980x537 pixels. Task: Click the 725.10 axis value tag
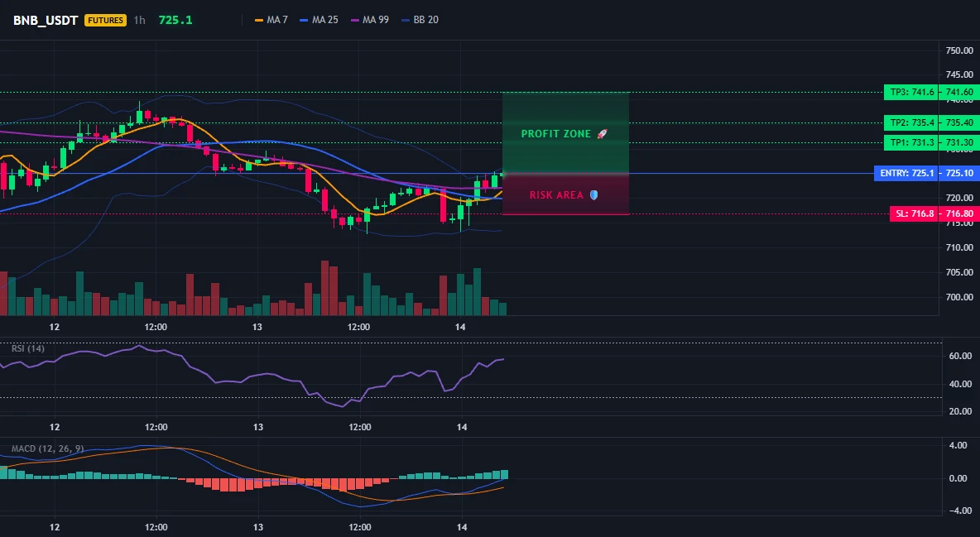pyautogui.click(x=959, y=173)
